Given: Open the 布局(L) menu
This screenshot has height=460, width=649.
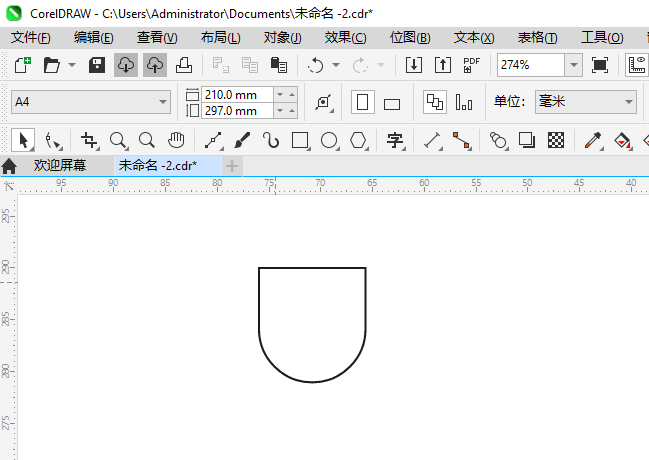Looking at the screenshot, I should (x=220, y=38).
